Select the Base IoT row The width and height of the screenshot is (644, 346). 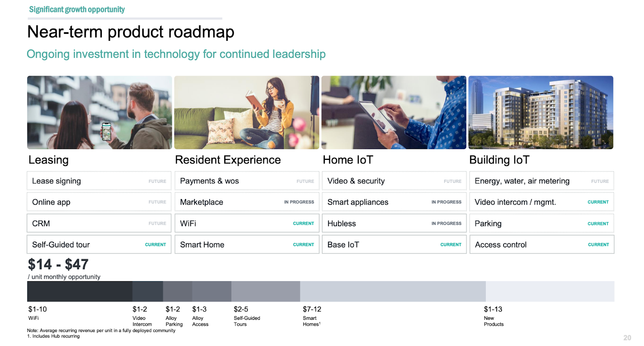pos(394,244)
